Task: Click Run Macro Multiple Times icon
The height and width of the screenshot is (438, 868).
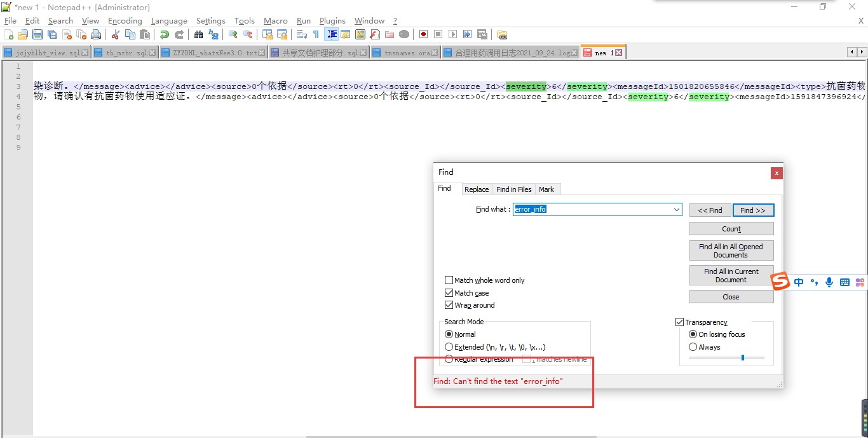Action: tap(467, 34)
